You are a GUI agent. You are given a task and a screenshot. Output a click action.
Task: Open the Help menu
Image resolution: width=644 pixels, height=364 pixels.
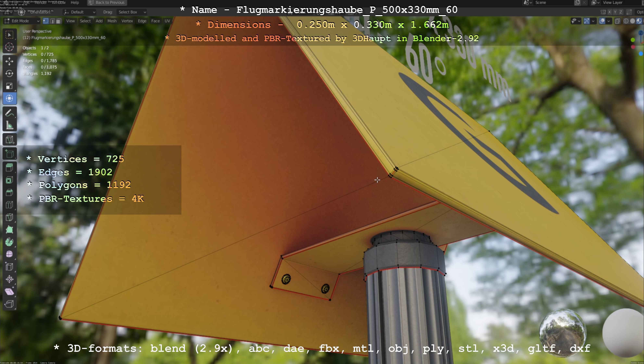pyautogui.click(x=75, y=2)
